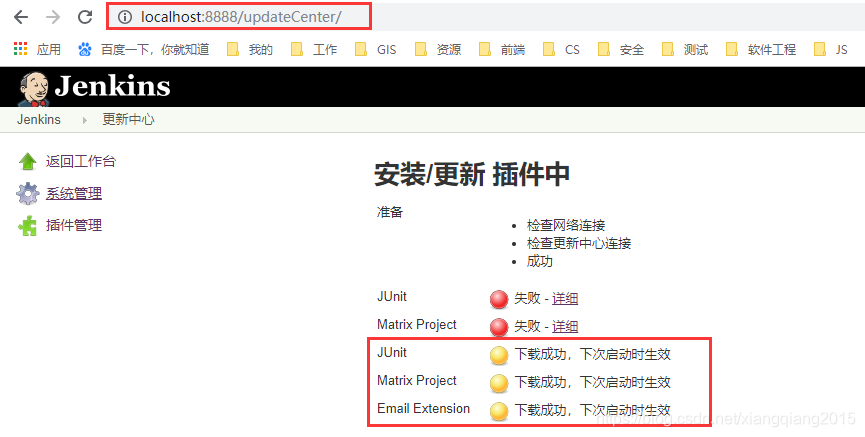
Task: Open the 我的 bookmark folder
Action: pos(250,50)
